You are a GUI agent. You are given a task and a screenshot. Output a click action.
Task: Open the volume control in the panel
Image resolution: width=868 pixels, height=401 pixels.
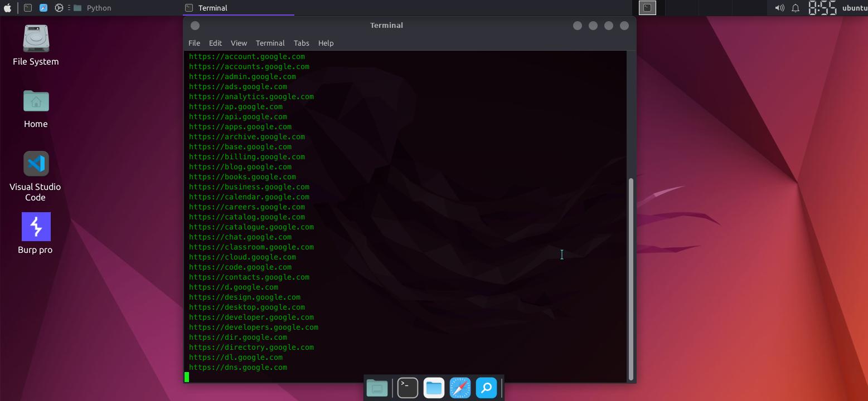tap(779, 8)
